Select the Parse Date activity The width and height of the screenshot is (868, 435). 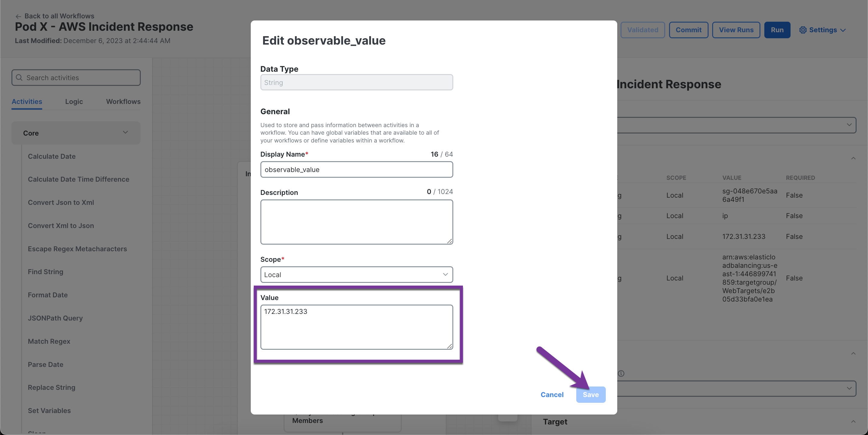(x=46, y=364)
